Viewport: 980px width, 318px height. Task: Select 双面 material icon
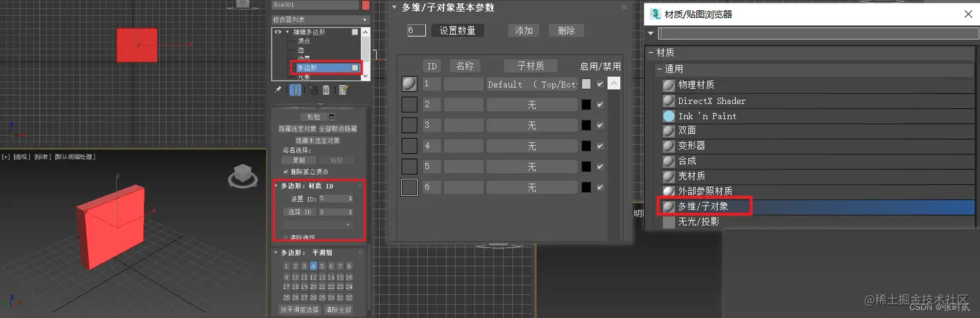(669, 130)
